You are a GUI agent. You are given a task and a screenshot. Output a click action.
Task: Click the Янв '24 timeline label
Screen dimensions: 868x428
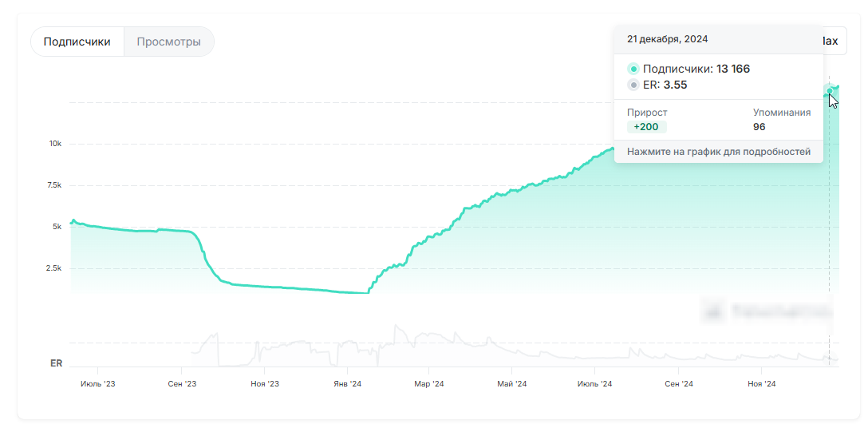[x=347, y=384]
